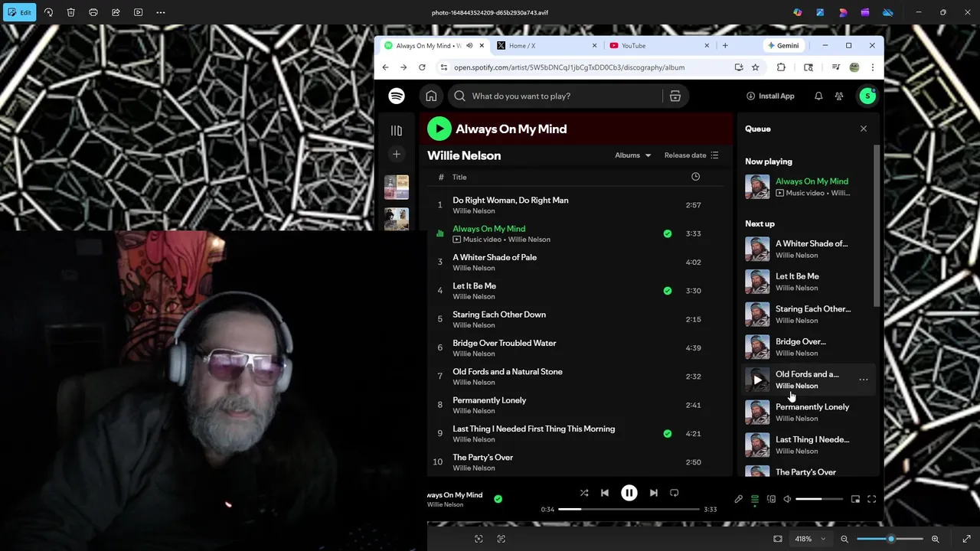Adjust Spotify volume slider
Screen dimensions: 980x551
(x=819, y=499)
